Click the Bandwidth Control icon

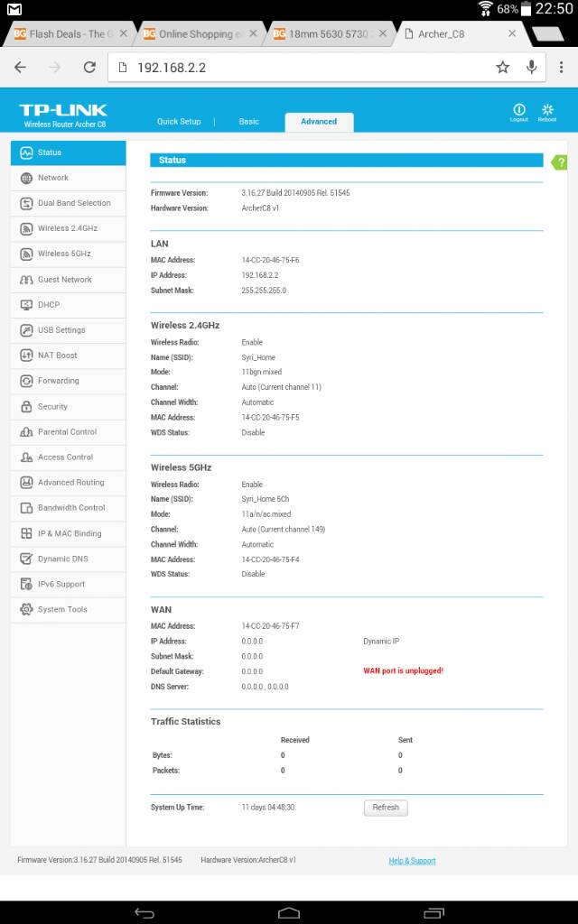point(26,508)
